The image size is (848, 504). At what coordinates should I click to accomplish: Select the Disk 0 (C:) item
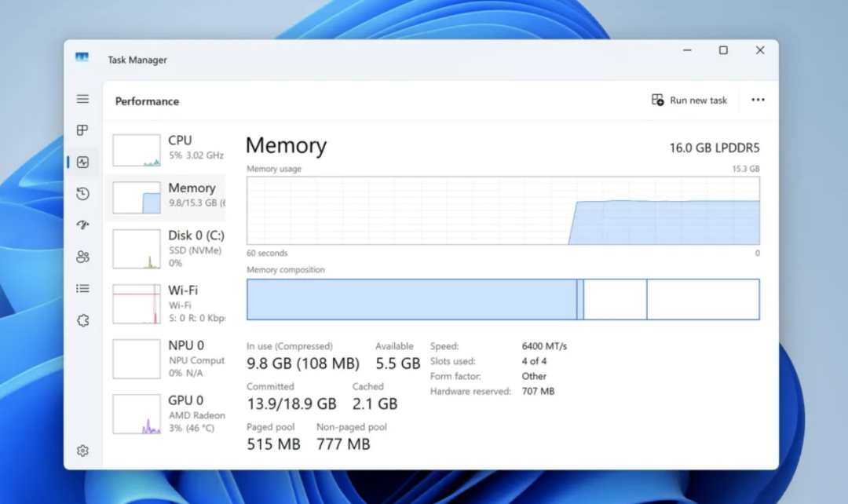(x=167, y=249)
